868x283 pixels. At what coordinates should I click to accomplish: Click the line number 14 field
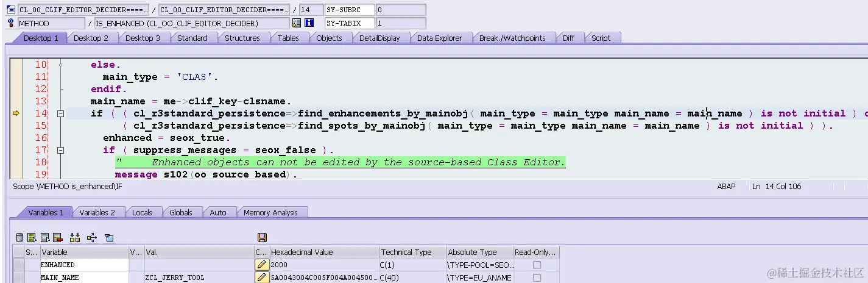[x=311, y=10]
